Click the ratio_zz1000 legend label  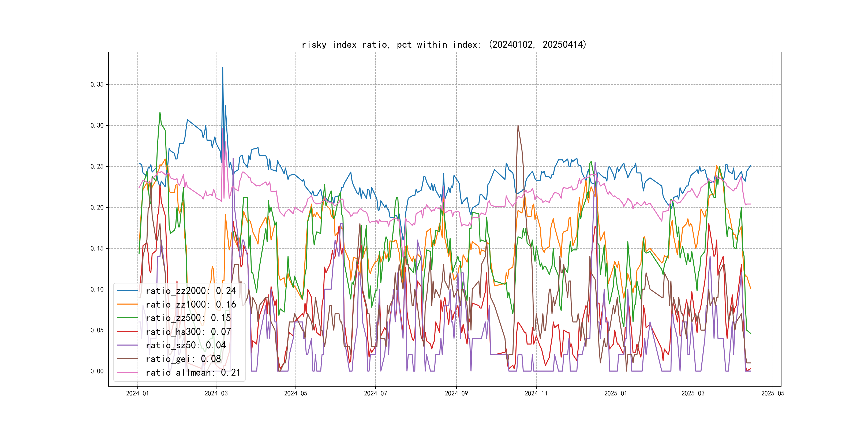coord(191,304)
